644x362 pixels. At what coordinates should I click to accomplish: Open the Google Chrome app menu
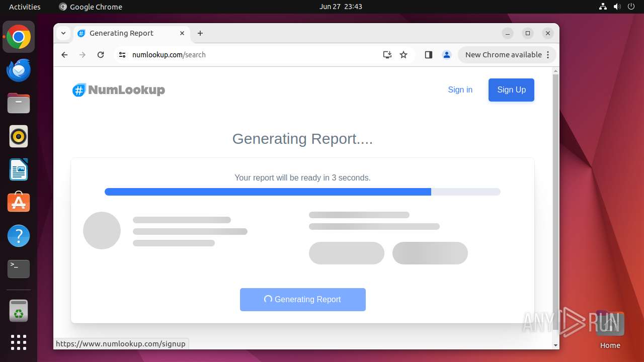[x=91, y=7]
